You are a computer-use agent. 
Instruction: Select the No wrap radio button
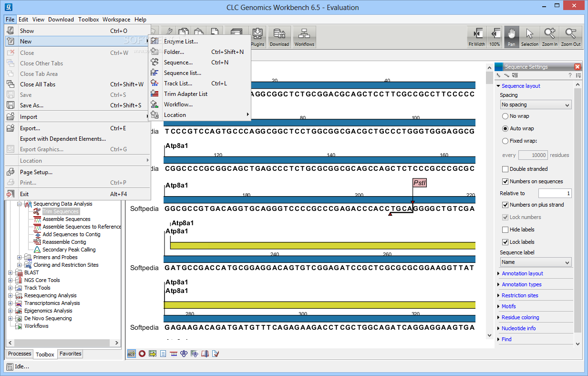505,116
